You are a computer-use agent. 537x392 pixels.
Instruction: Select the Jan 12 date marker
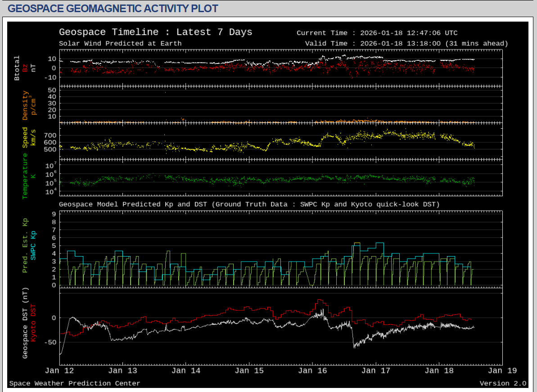pyautogui.click(x=60, y=371)
